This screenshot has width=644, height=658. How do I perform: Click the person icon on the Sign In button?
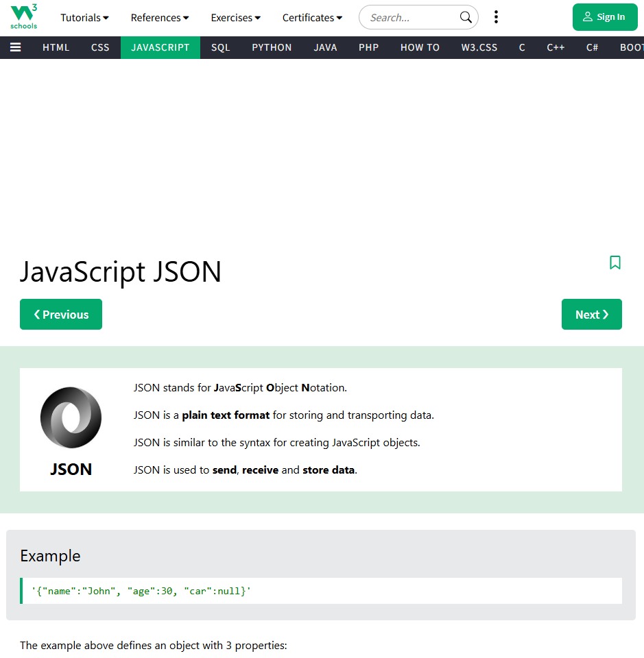591,16
